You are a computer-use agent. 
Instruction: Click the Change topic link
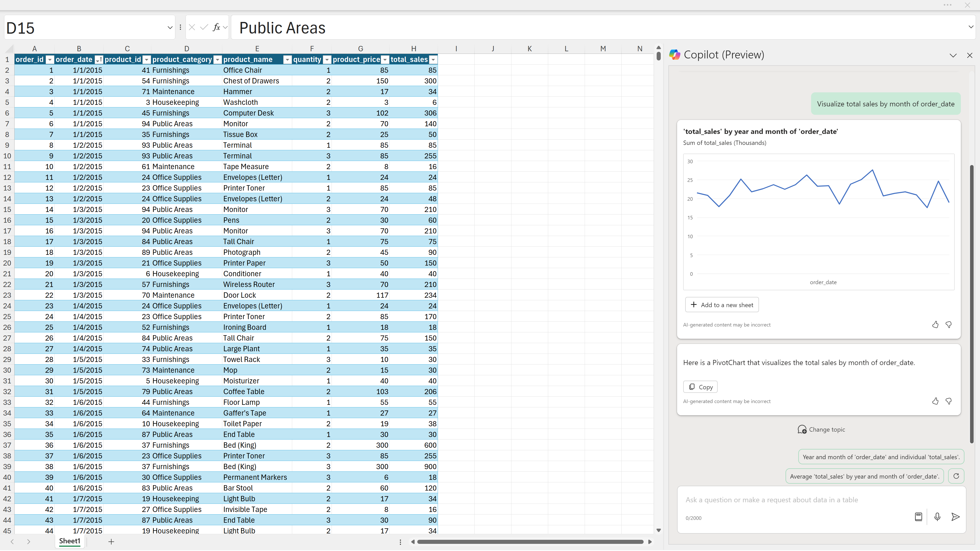821,430
